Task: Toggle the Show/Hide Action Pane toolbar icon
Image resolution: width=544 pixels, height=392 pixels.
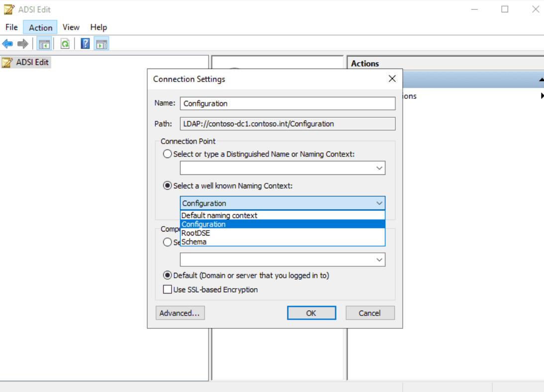Action: 101,43
